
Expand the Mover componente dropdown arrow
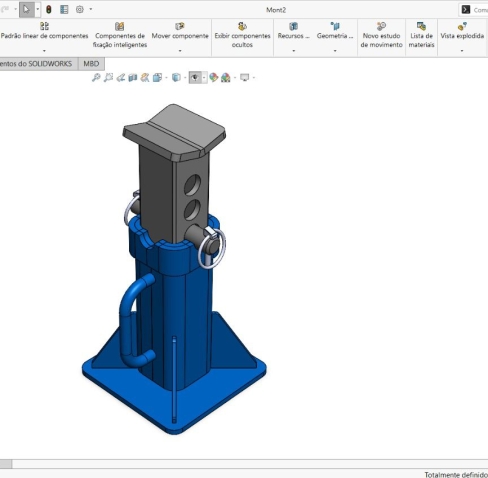click(x=180, y=51)
